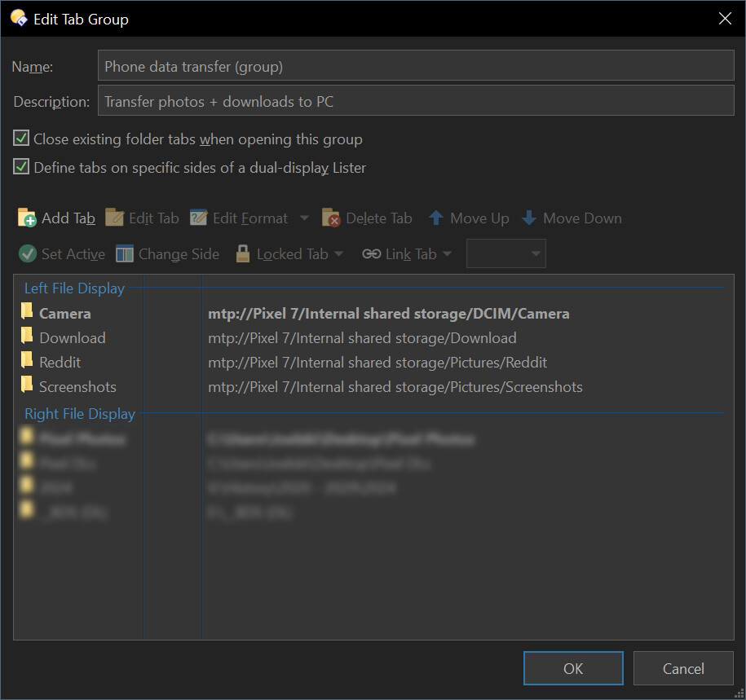The height and width of the screenshot is (700, 746).
Task: Click into the Description text field
Action: pyautogui.click(x=416, y=102)
